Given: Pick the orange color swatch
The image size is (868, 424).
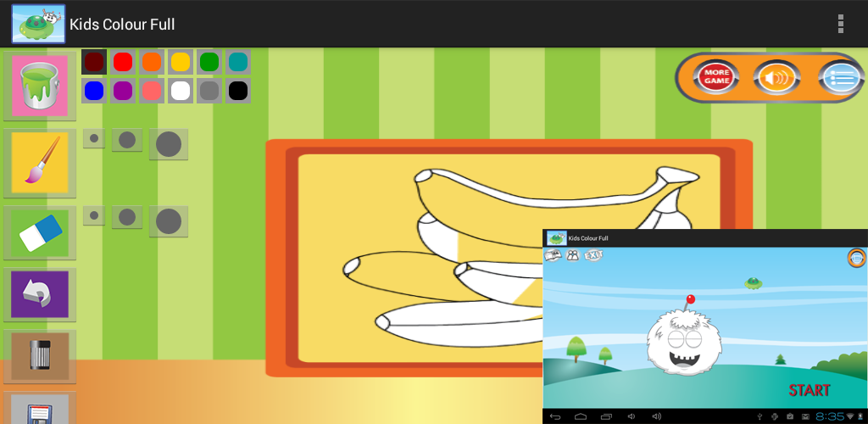Looking at the screenshot, I should coord(152,62).
